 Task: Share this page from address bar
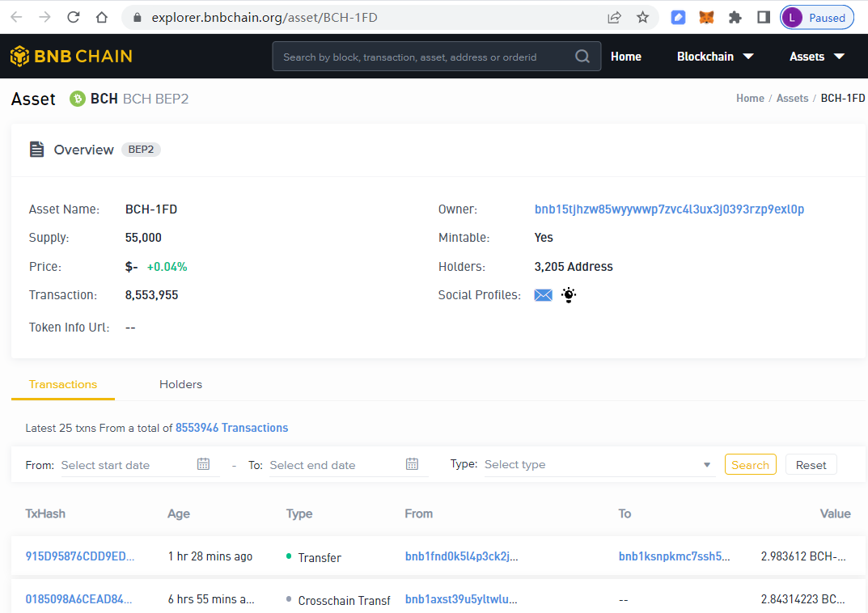pos(615,18)
